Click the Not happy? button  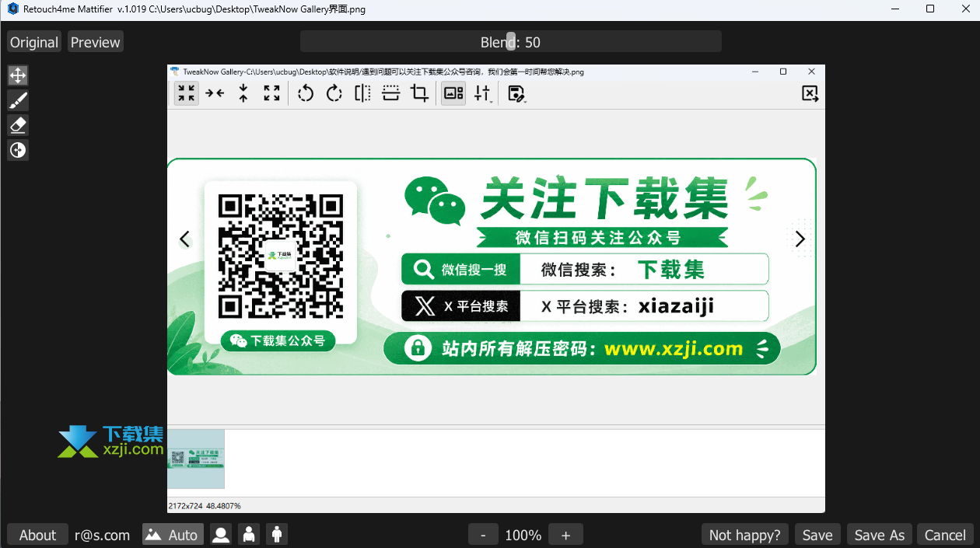745,535
